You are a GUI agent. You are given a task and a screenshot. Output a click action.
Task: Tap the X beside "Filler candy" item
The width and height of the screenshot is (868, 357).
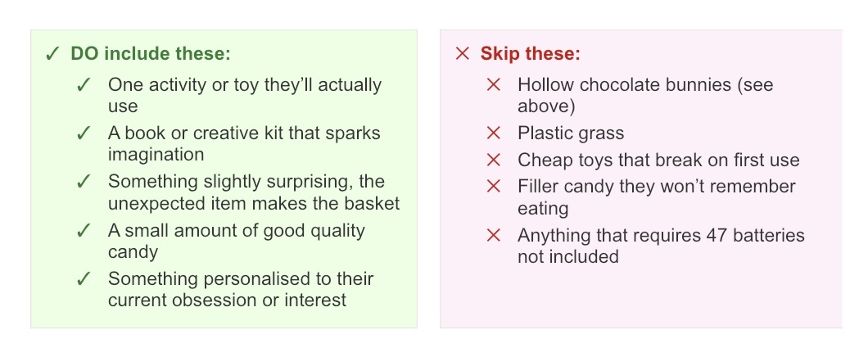click(493, 188)
